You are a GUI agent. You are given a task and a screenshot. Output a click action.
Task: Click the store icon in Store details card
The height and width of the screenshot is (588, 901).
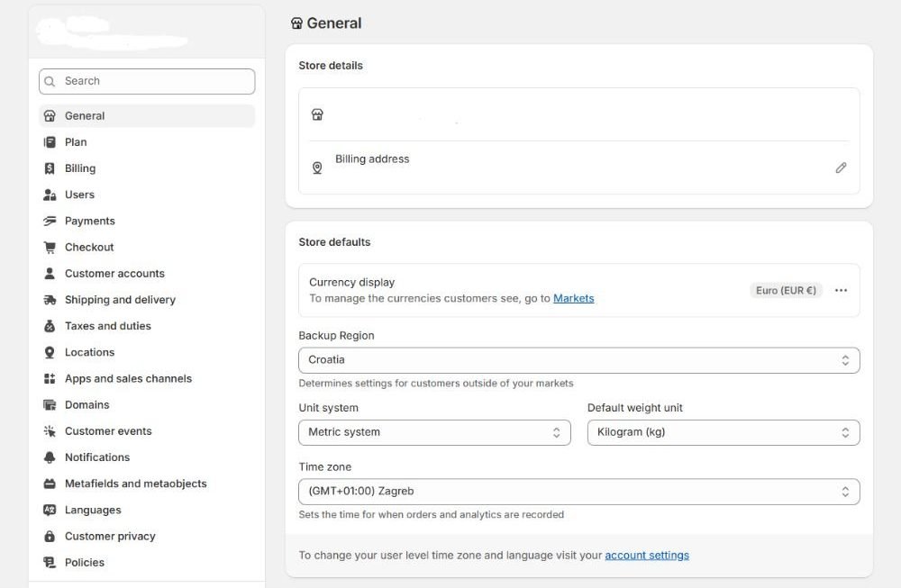point(317,115)
